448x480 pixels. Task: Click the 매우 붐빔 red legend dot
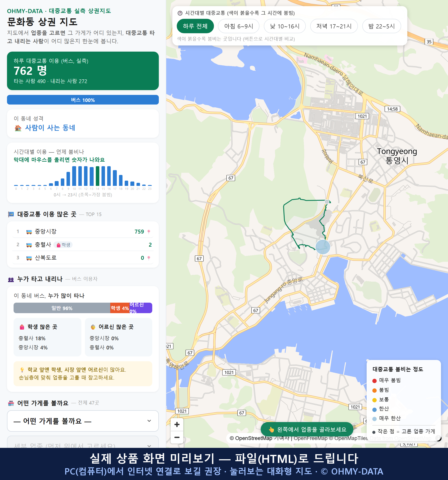tap(374, 381)
